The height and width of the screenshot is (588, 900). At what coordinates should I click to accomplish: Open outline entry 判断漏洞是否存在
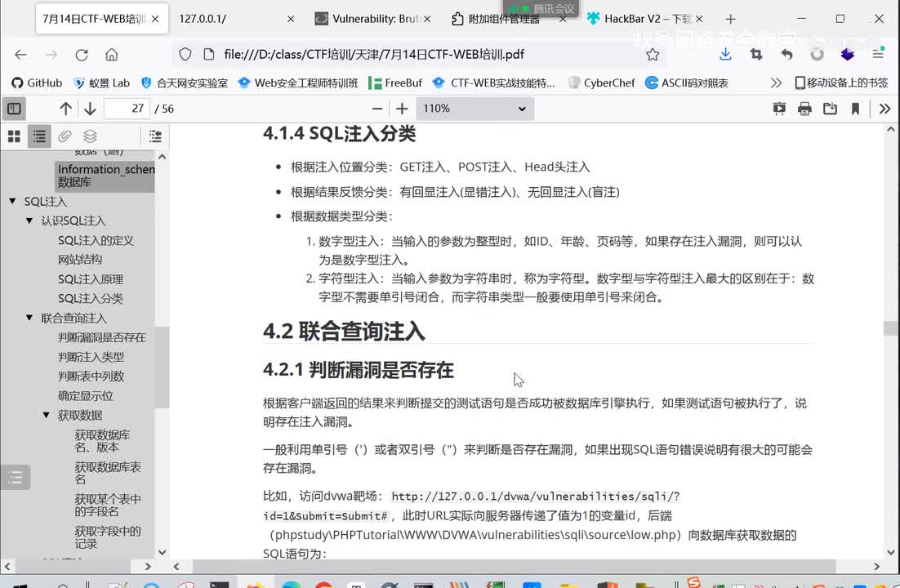pyautogui.click(x=101, y=337)
